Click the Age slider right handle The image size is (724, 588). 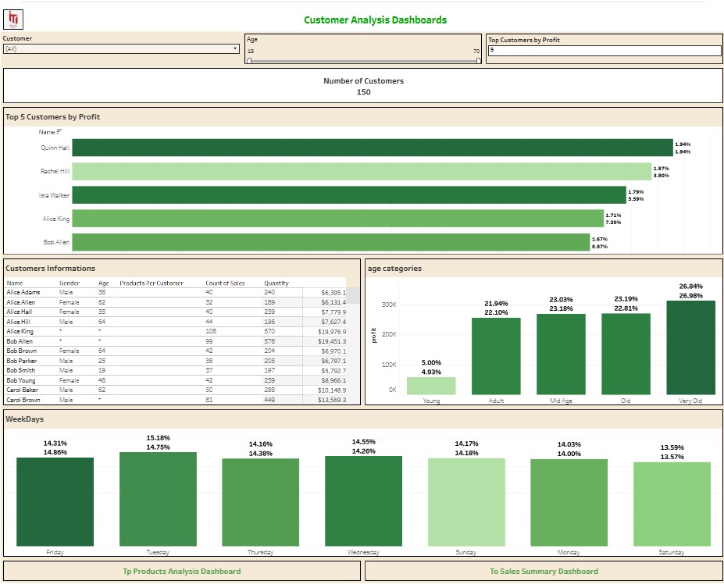(478, 61)
